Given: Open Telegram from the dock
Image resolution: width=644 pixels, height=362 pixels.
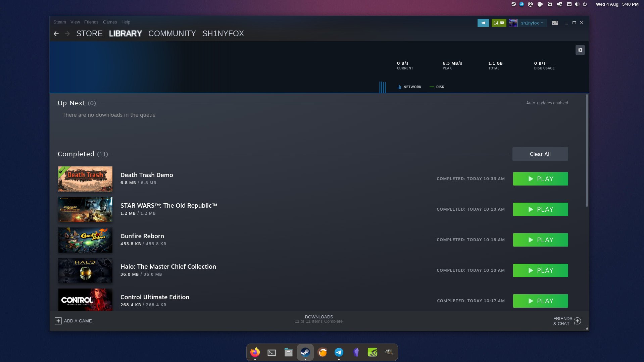Looking at the screenshot, I should pyautogui.click(x=339, y=352).
